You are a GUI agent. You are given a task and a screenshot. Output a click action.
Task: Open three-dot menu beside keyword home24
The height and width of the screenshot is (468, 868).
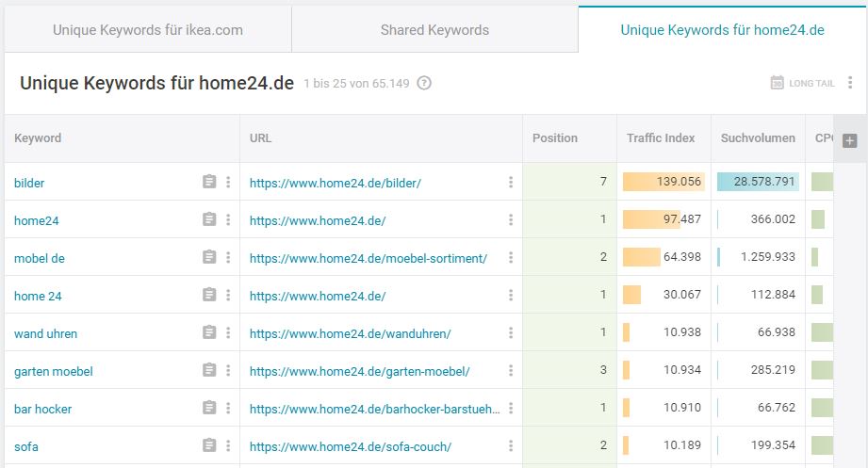click(x=228, y=219)
